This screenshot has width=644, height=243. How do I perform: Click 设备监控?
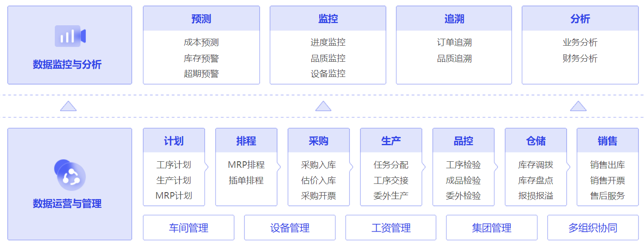click(x=328, y=73)
